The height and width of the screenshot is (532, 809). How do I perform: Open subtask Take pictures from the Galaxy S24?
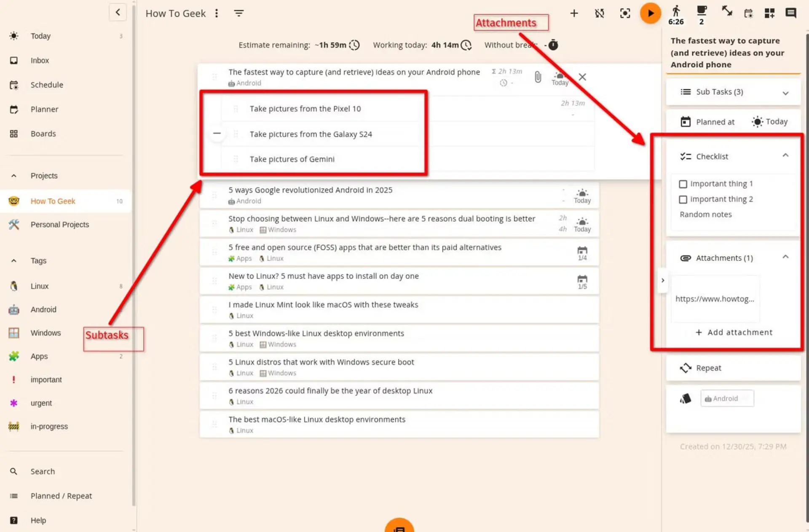pos(311,134)
